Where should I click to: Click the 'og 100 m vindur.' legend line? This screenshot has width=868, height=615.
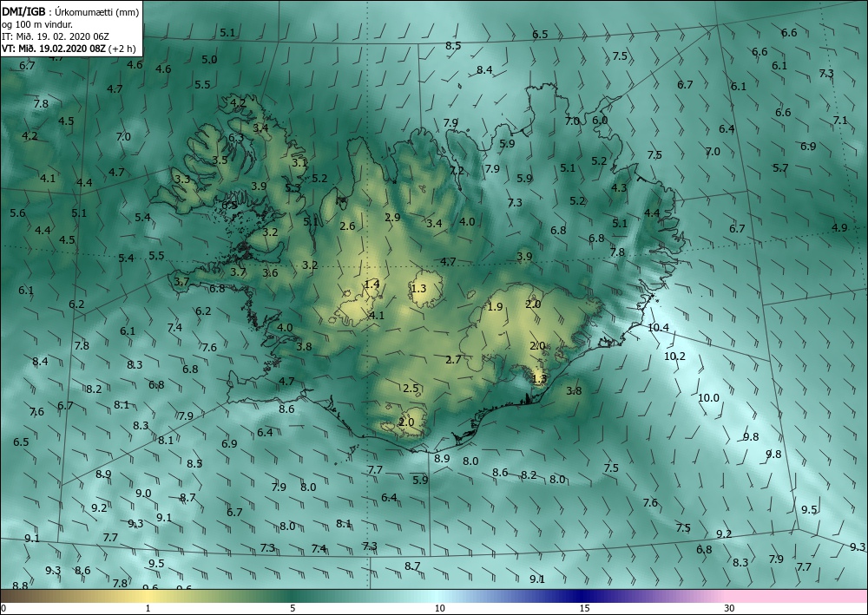point(37,24)
